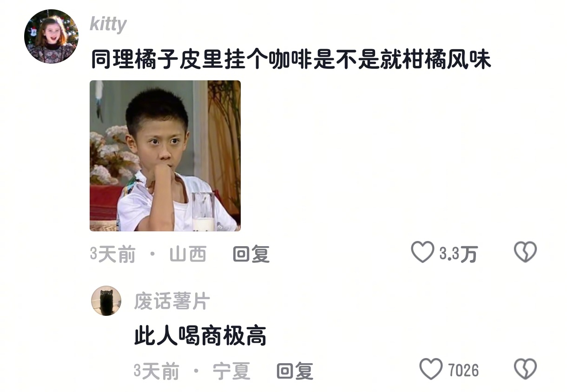
Task: Open kitty's profile avatar
Action: click(x=51, y=36)
